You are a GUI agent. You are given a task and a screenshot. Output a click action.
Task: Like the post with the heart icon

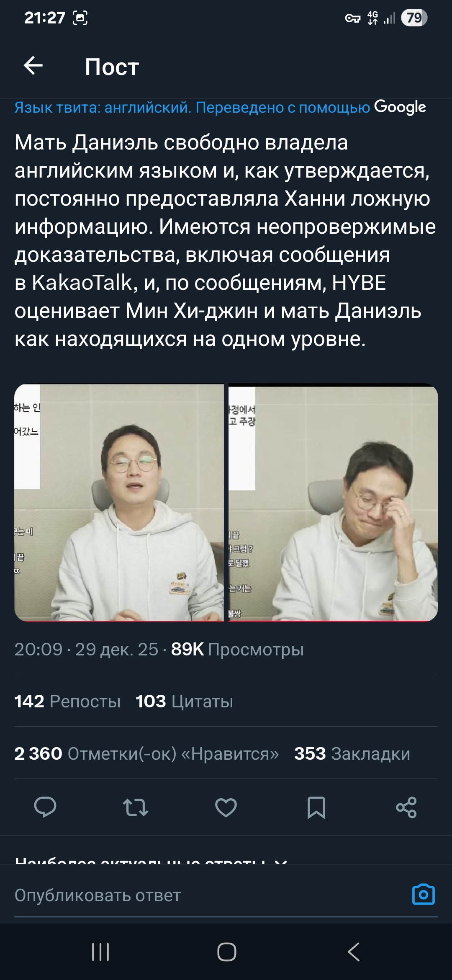(x=226, y=807)
